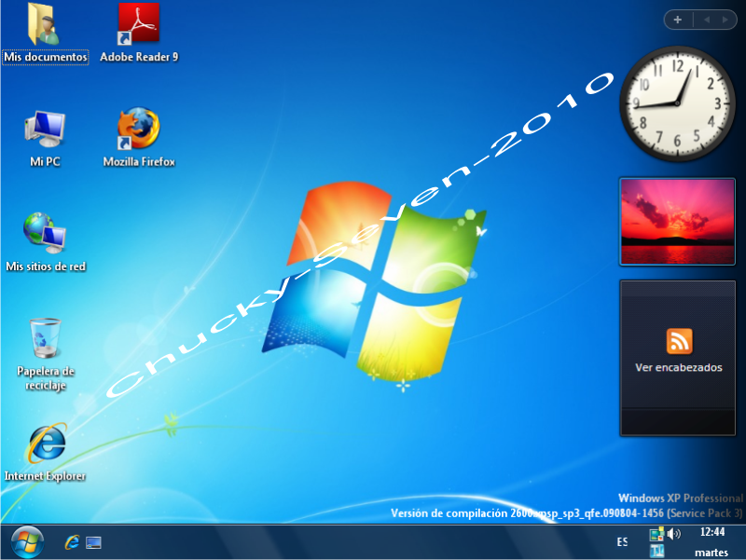Open the ES language bar indicator
The image size is (746, 560).
(x=622, y=542)
